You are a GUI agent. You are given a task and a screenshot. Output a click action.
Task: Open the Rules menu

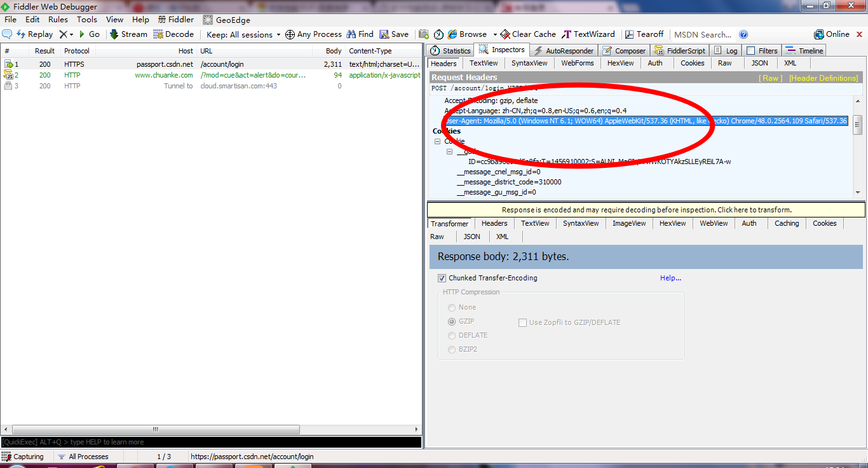tap(58, 20)
